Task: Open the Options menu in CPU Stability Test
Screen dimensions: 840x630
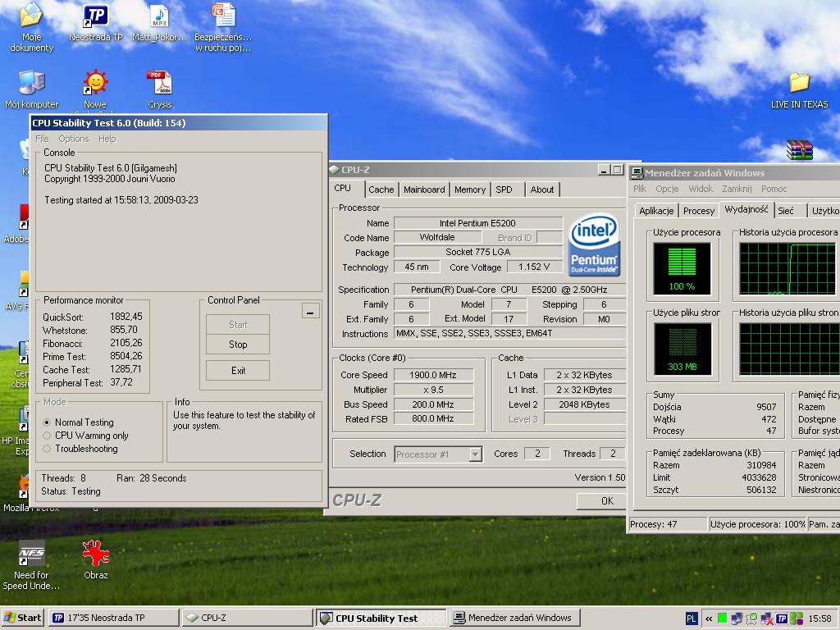Action: [73, 139]
